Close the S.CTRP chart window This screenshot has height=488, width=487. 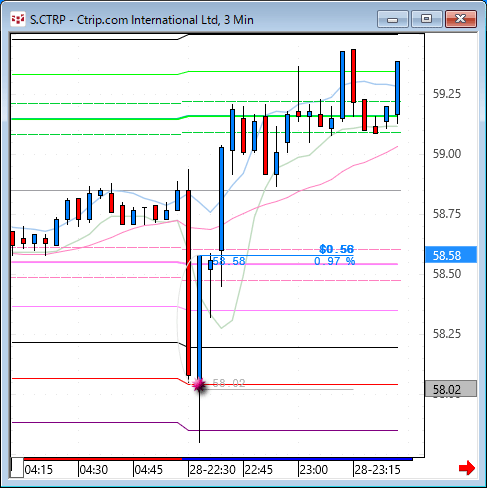pyautogui.click(x=461, y=19)
